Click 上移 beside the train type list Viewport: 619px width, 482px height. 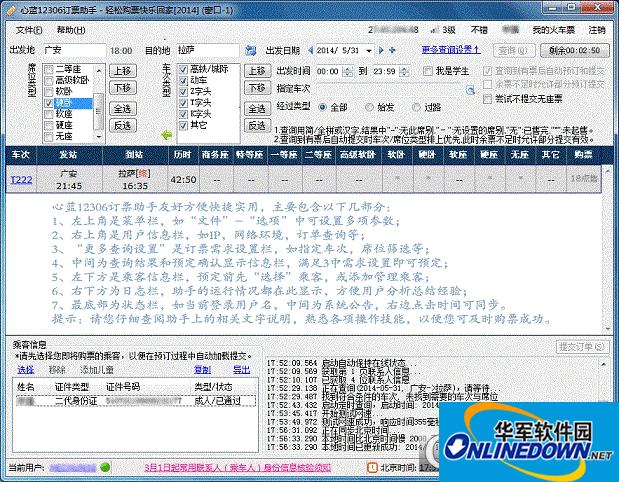[257, 71]
